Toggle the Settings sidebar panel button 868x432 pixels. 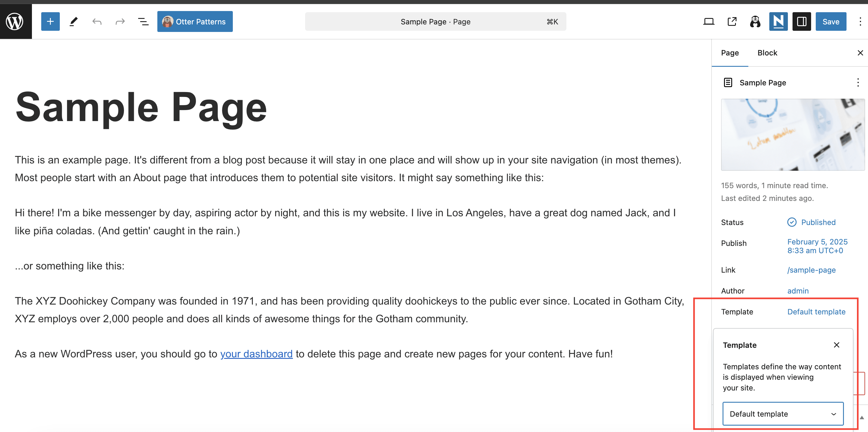pos(801,21)
